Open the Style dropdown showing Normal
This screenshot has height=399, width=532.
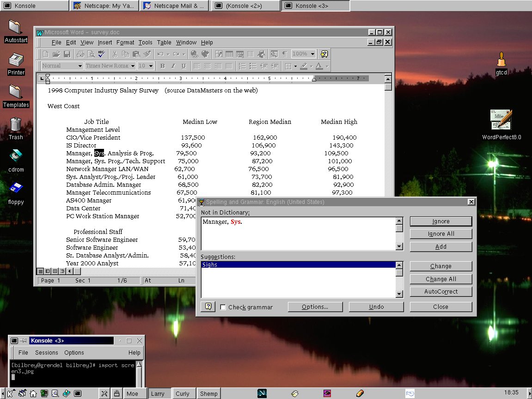[x=79, y=66]
